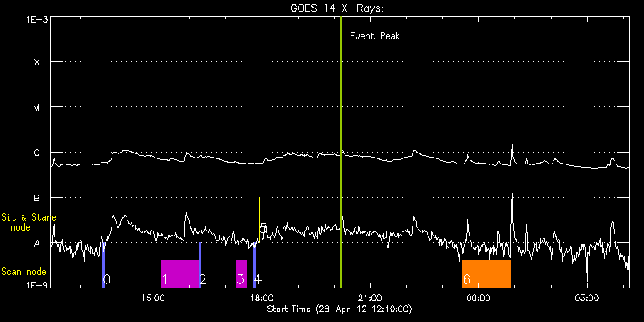644x322 pixels.
Task: Select the small magenta block 3
Action: point(241,274)
